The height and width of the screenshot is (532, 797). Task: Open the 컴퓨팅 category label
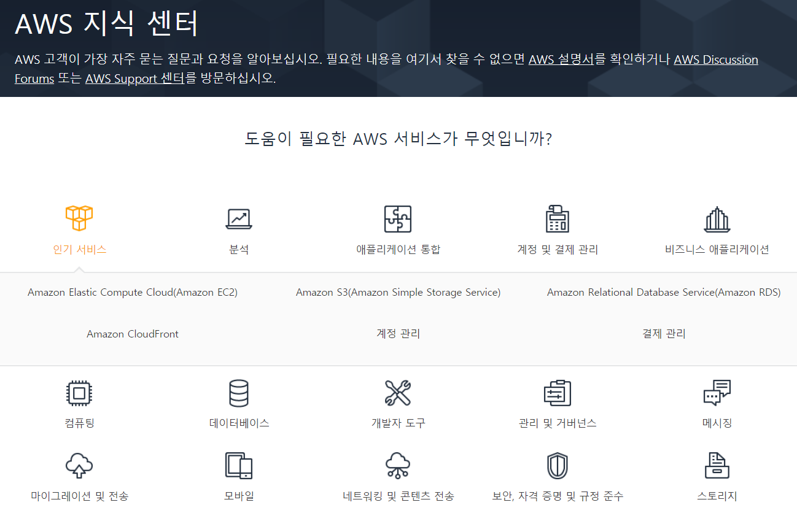(x=79, y=423)
